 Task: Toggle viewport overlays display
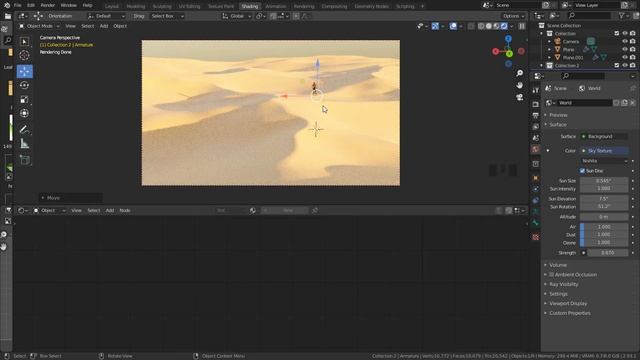[x=453, y=26]
